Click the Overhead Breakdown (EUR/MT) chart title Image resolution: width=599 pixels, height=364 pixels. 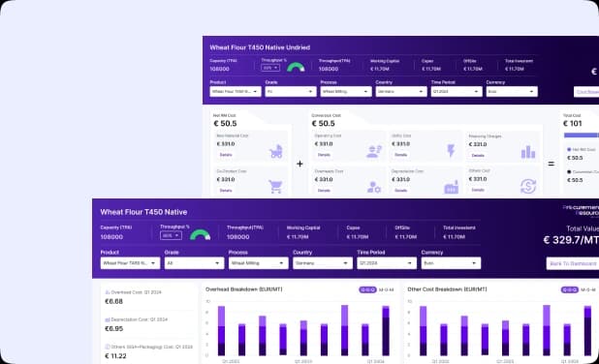(x=243, y=289)
